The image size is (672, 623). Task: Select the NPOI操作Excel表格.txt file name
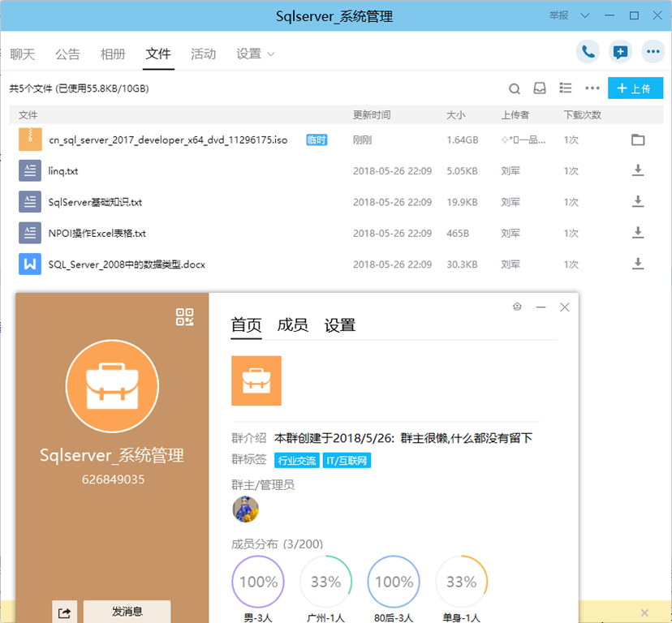point(97,234)
